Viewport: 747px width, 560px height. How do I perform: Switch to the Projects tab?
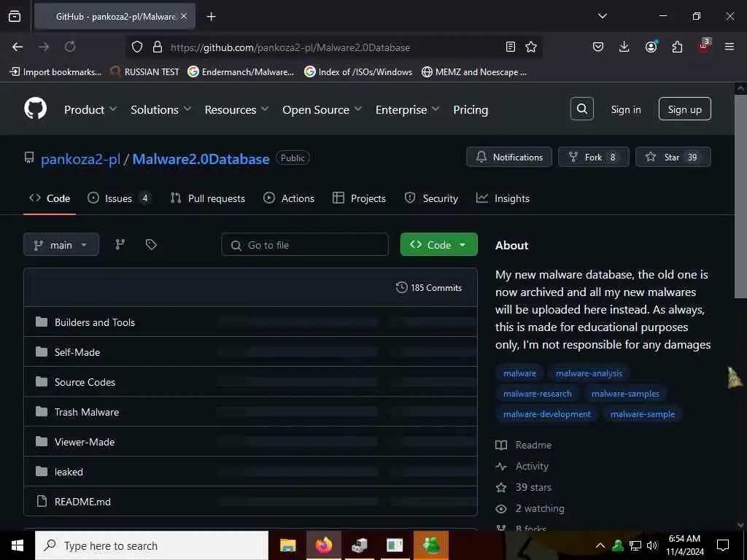click(x=359, y=198)
